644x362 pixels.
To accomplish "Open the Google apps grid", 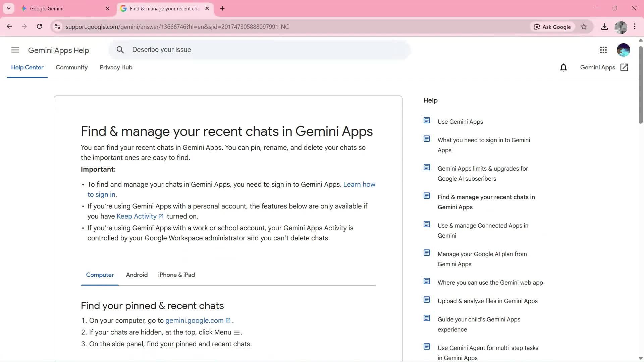I will tap(603, 50).
